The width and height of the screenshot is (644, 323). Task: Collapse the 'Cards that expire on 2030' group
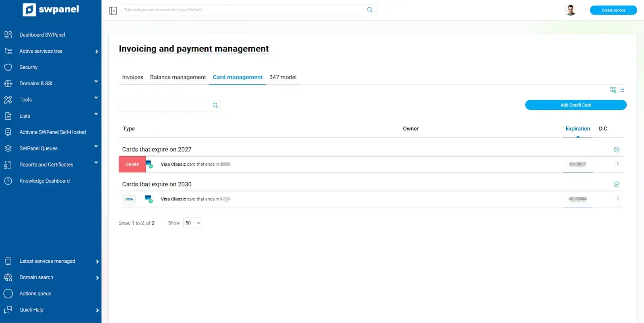tap(616, 184)
